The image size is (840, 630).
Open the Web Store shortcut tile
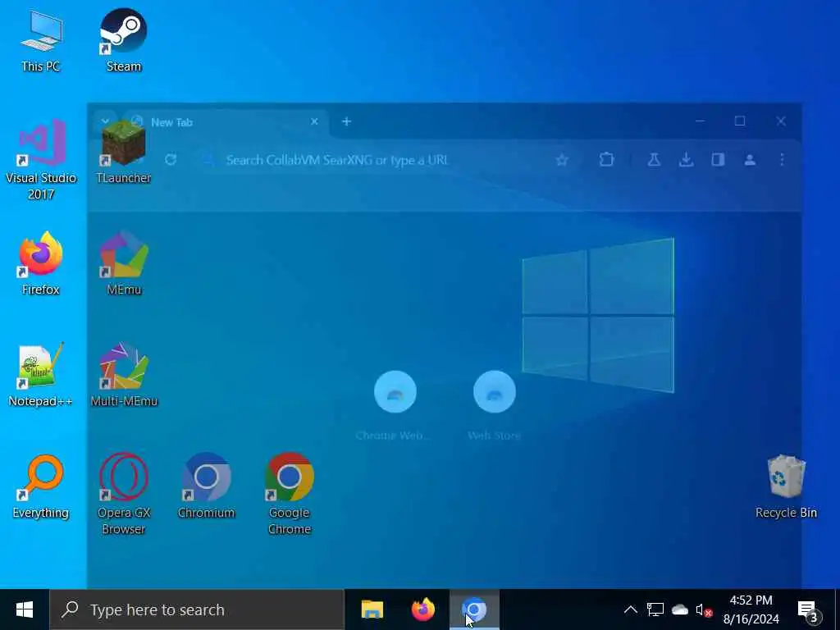click(494, 405)
